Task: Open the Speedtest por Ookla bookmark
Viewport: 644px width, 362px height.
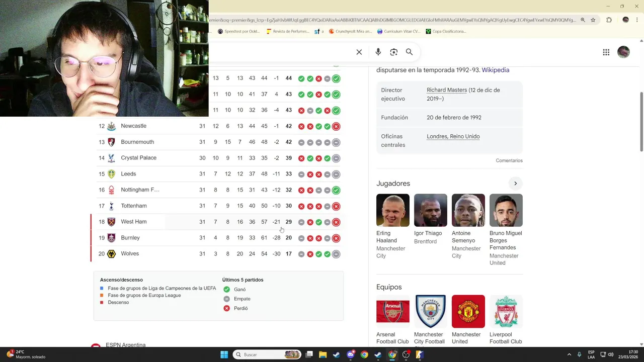Action: click(x=239, y=31)
